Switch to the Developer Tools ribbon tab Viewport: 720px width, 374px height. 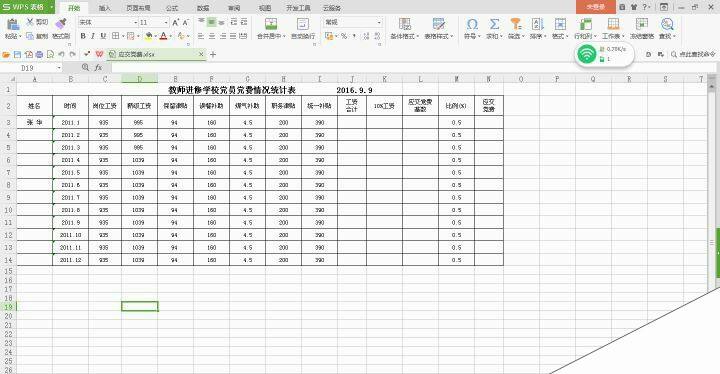[298, 8]
